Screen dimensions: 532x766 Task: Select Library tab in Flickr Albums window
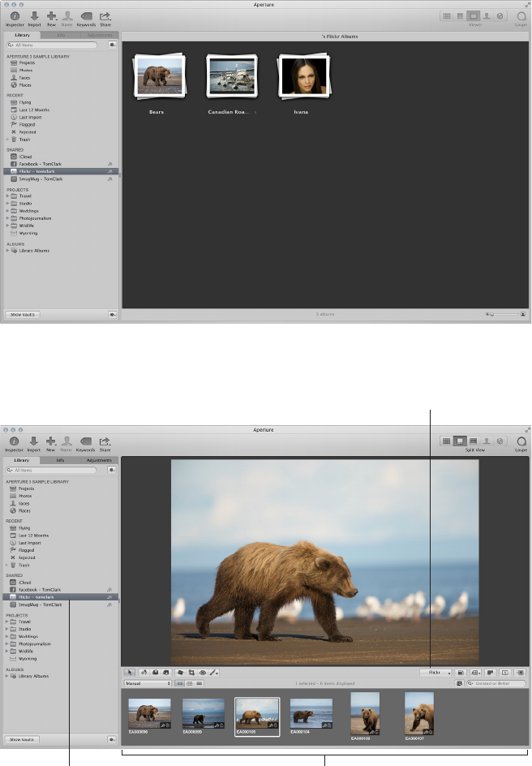click(22, 35)
